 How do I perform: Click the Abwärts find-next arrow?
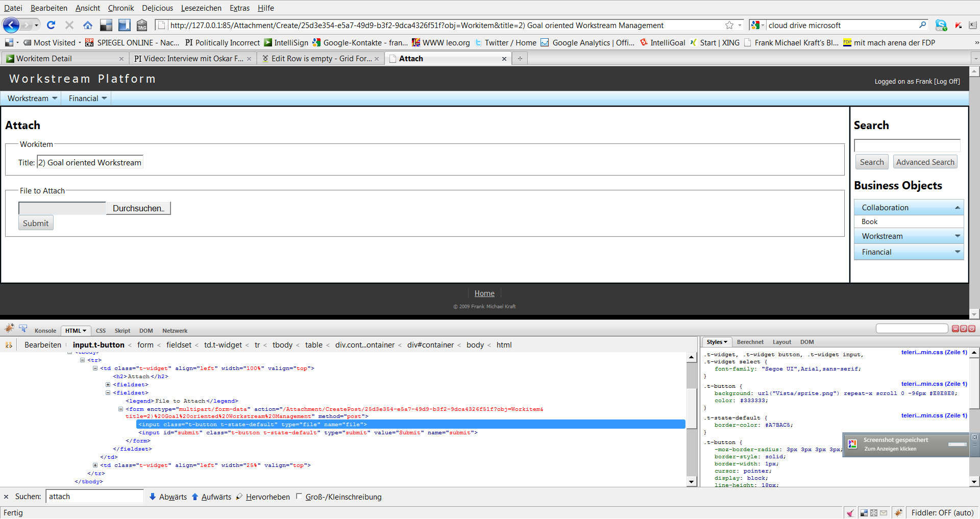click(x=153, y=497)
